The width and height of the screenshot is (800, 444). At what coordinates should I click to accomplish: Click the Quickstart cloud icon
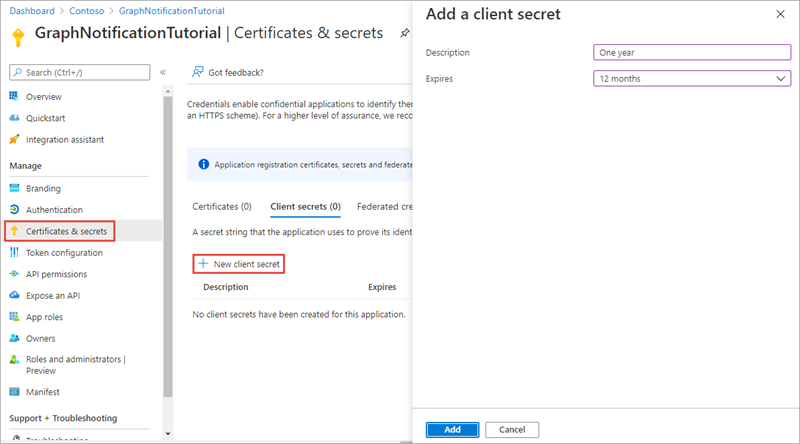[14, 118]
